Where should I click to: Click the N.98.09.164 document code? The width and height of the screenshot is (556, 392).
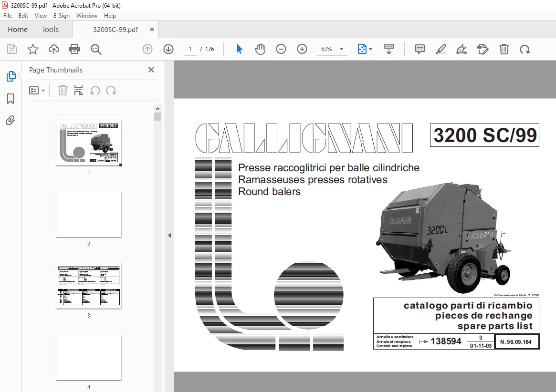pos(516,342)
